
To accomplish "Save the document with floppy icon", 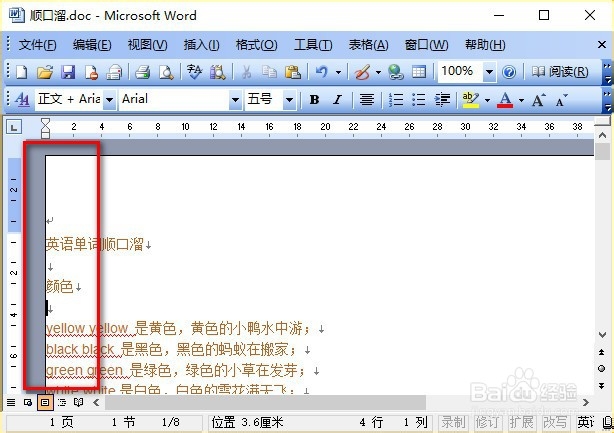I will (68, 72).
